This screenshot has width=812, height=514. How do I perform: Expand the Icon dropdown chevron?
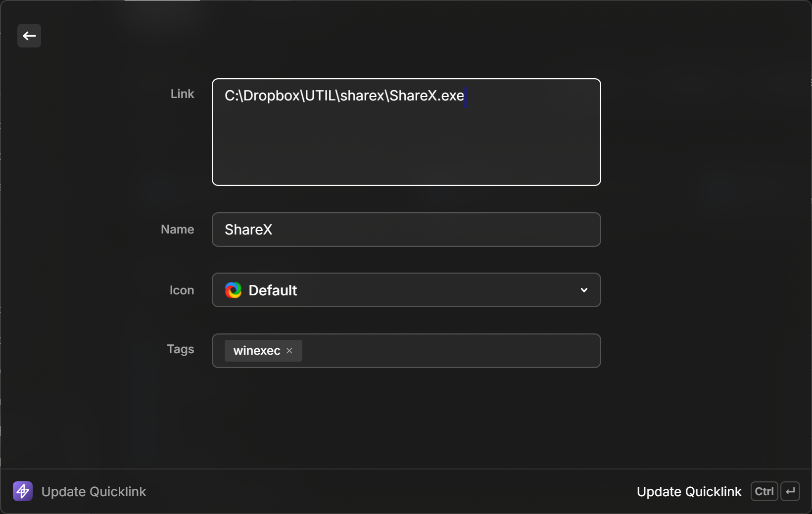(x=584, y=290)
